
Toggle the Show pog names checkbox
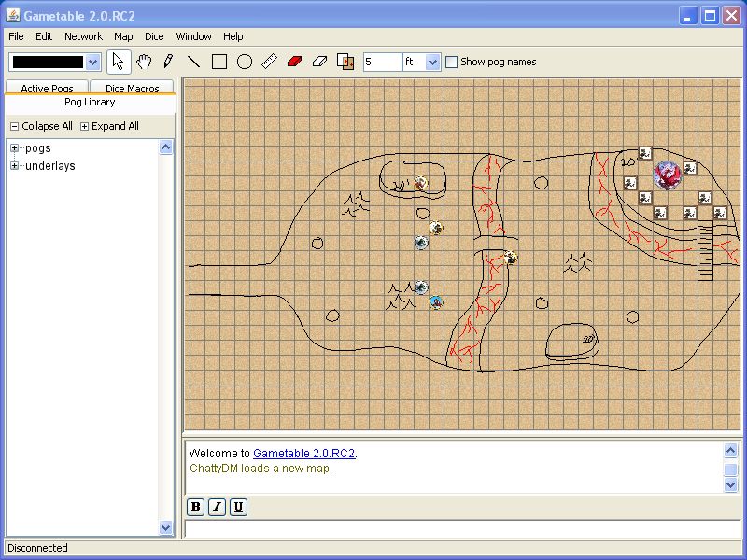coord(451,62)
